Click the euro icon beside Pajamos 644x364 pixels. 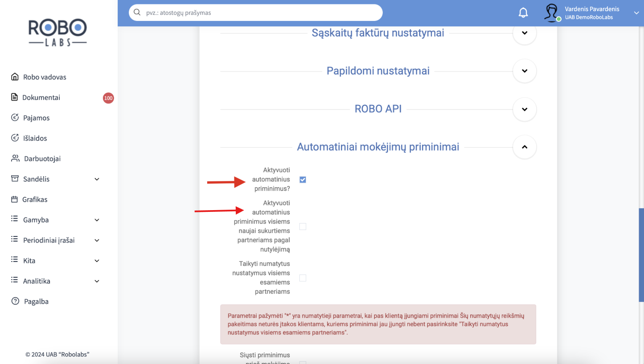point(15,118)
